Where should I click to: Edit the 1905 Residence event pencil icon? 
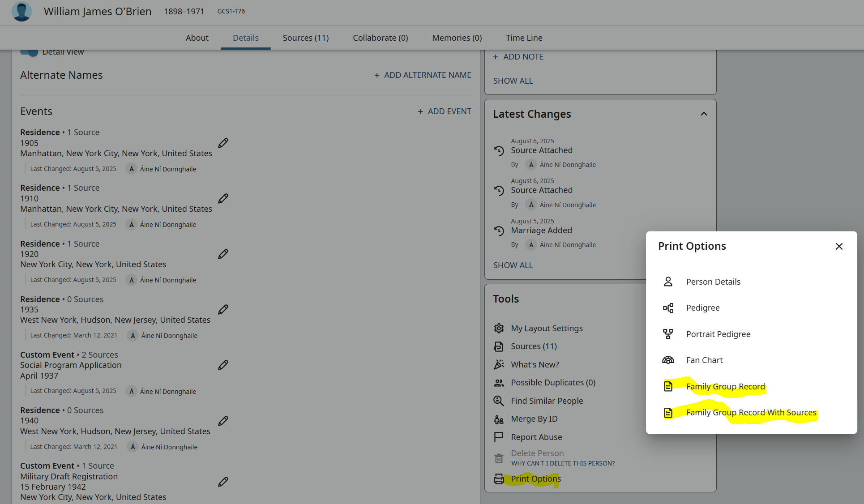[223, 143]
